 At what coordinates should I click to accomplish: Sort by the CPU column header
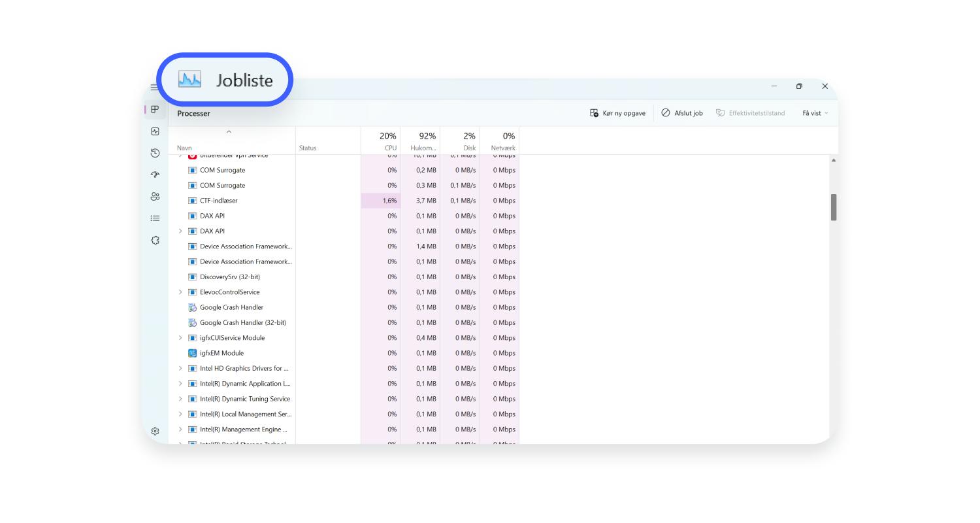381,141
